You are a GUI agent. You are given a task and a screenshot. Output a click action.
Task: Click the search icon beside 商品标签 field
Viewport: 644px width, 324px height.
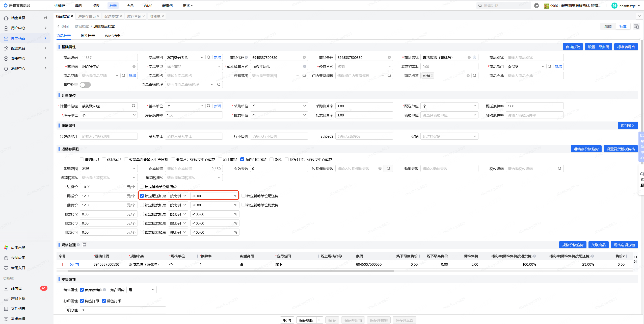(475, 76)
